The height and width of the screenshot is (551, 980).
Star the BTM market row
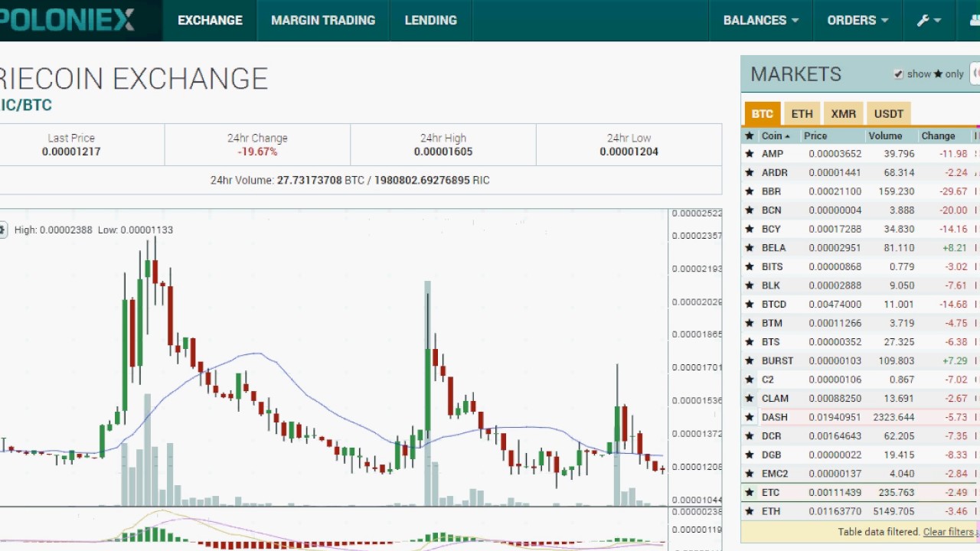(750, 323)
